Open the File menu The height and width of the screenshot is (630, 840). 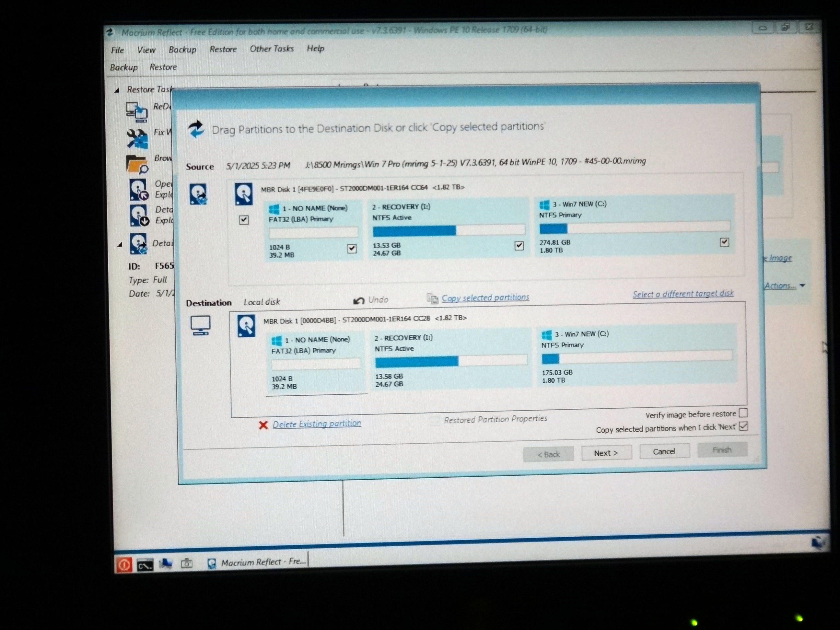pos(117,50)
